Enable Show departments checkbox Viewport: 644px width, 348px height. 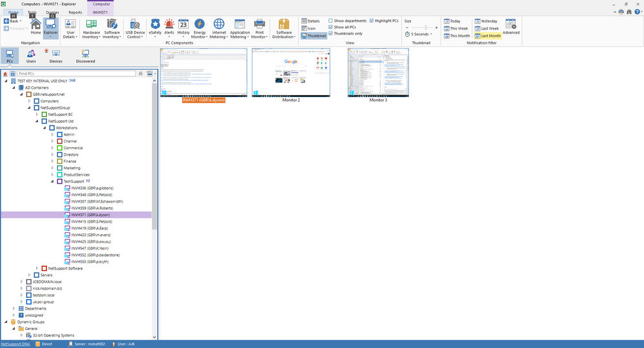pos(330,21)
